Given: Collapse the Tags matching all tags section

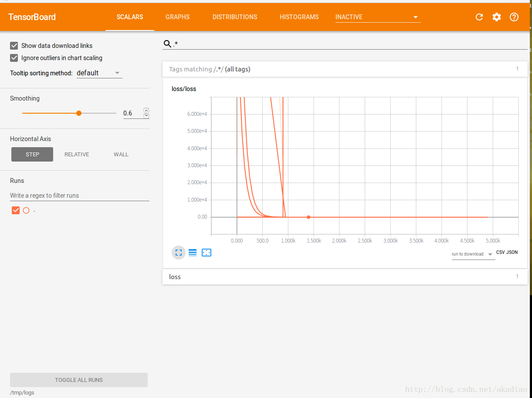Looking at the screenshot, I should [345, 69].
